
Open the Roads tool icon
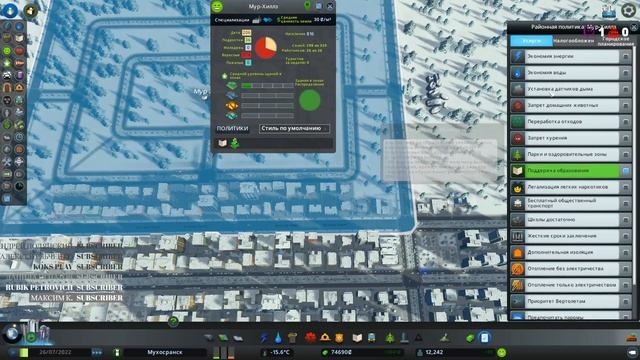[209, 338]
